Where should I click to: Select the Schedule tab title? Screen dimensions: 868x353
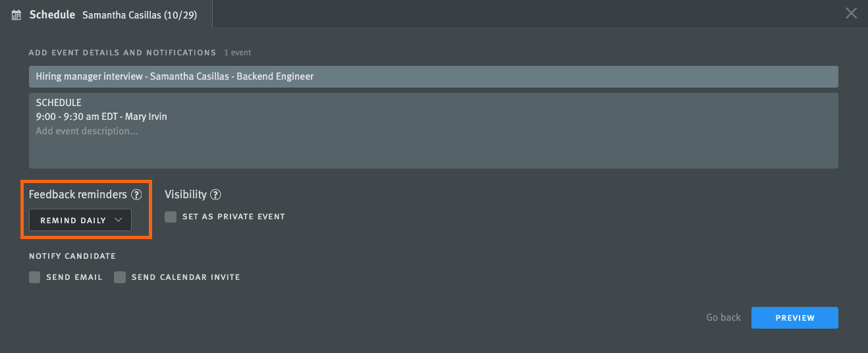pos(52,14)
